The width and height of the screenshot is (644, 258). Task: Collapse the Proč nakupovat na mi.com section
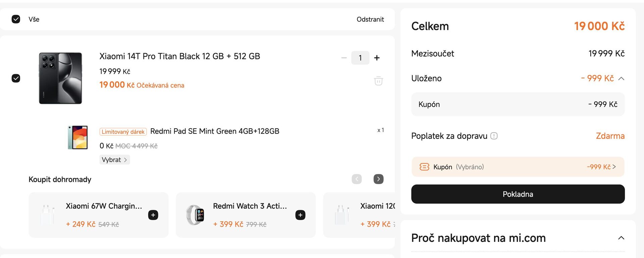tap(621, 238)
